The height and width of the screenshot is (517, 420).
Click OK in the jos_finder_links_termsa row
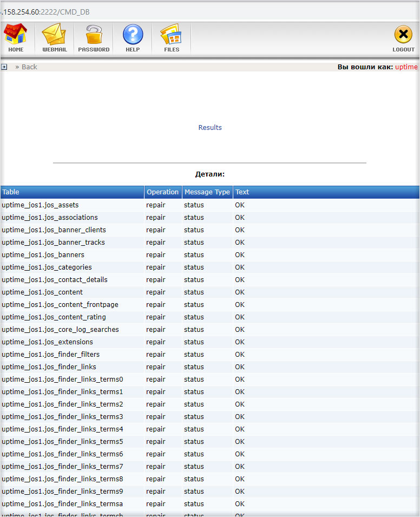(240, 504)
